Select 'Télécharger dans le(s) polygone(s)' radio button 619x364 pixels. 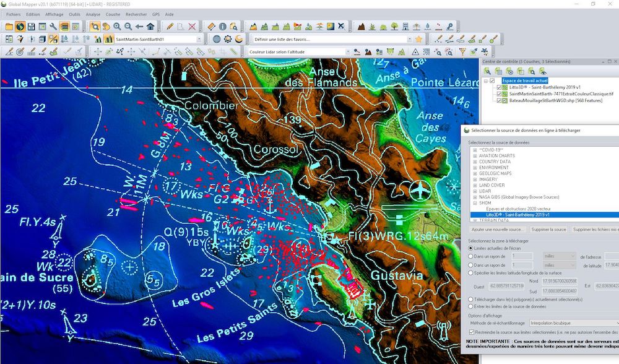click(470, 300)
